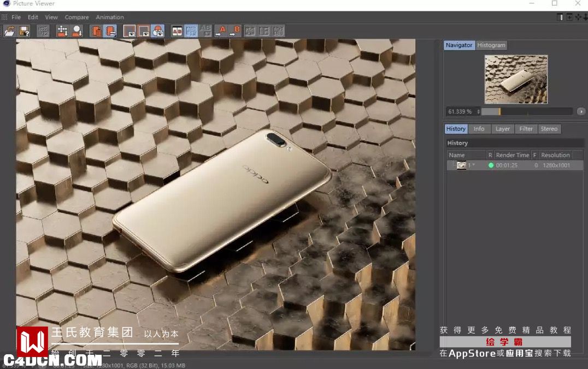Click the first frame-with-eye display icon
Image resolution: width=588 pixels, height=369 pixels.
pos(130,31)
